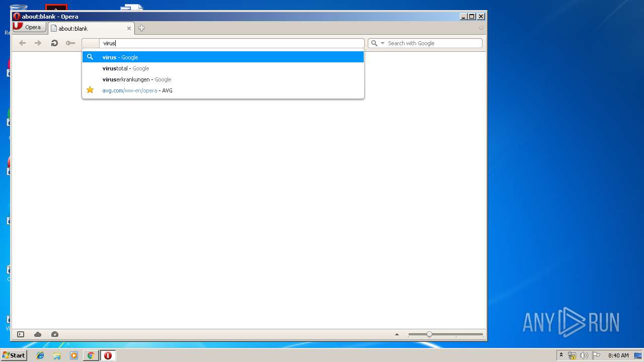
Task: Open a new tab with plus button
Action: pos(141,28)
